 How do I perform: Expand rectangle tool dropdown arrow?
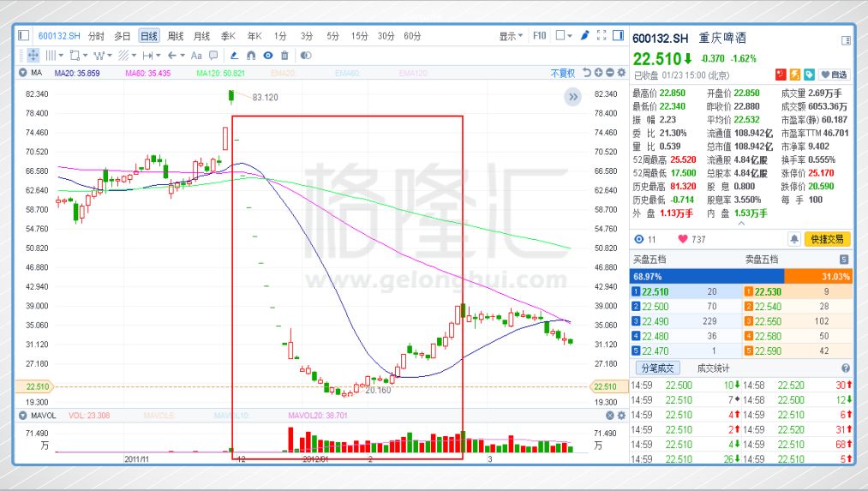(x=85, y=56)
